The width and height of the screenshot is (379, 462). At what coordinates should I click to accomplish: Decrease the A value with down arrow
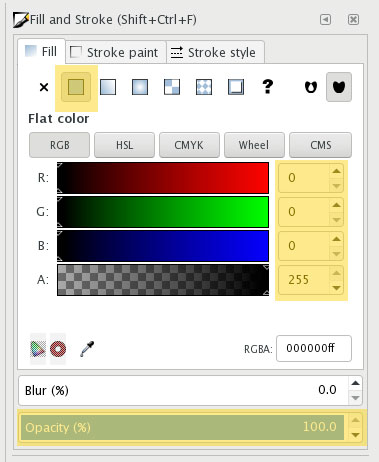point(336,287)
